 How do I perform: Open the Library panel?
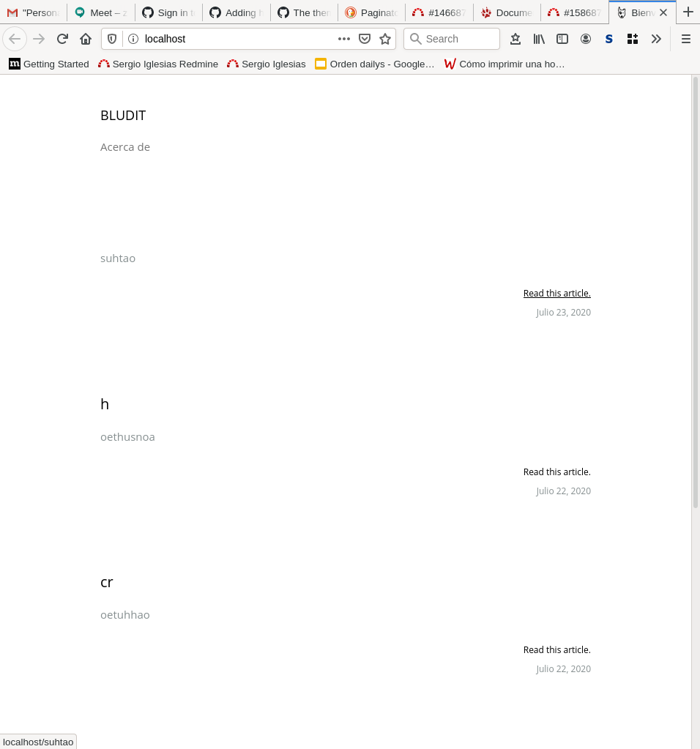pyautogui.click(x=538, y=39)
